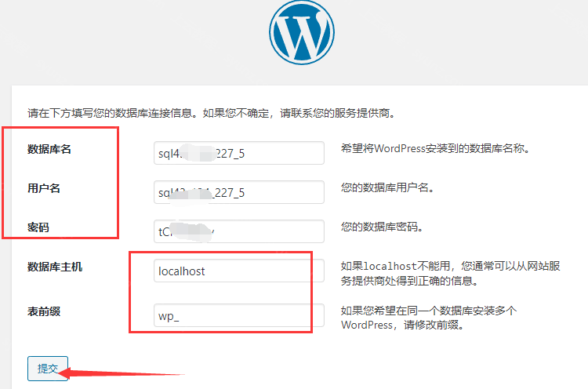
Task: Click the table prefix help text description
Action: tap(429, 318)
